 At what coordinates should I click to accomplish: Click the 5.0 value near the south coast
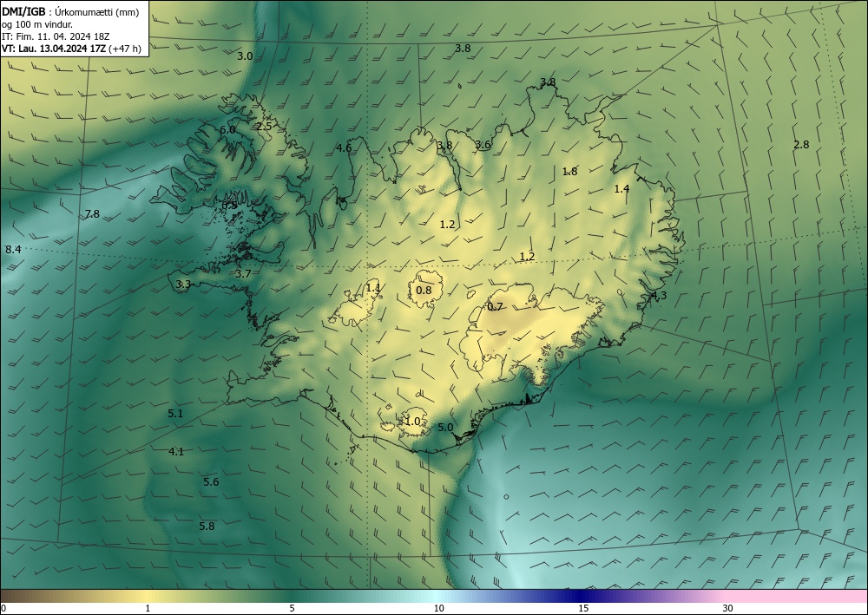[x=445, y=428]
